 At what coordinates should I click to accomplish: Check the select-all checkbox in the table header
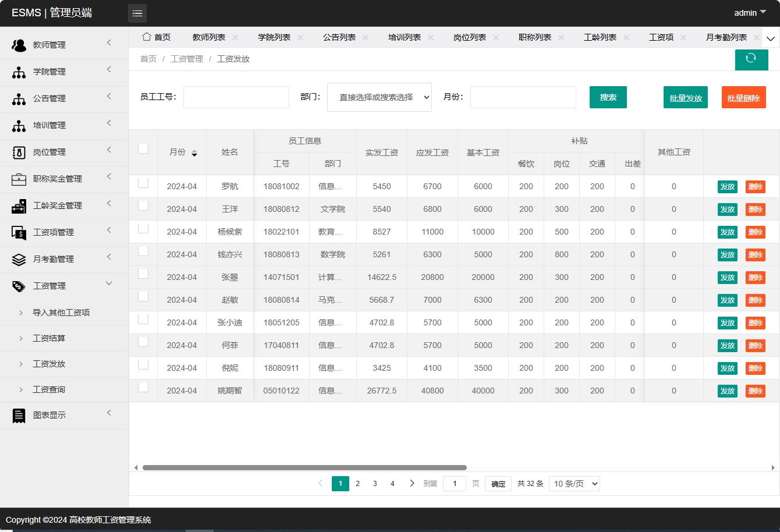143,148
